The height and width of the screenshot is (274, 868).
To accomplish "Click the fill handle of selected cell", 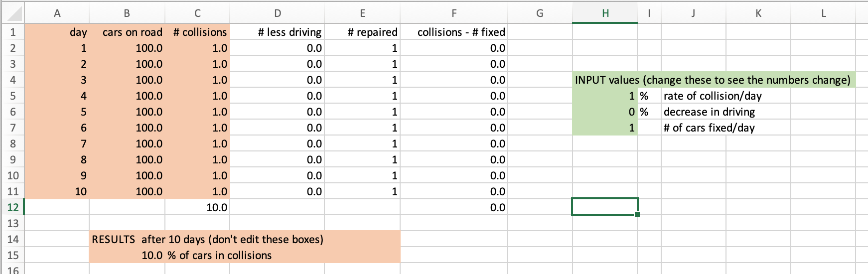I will click(x=637, y=215).
